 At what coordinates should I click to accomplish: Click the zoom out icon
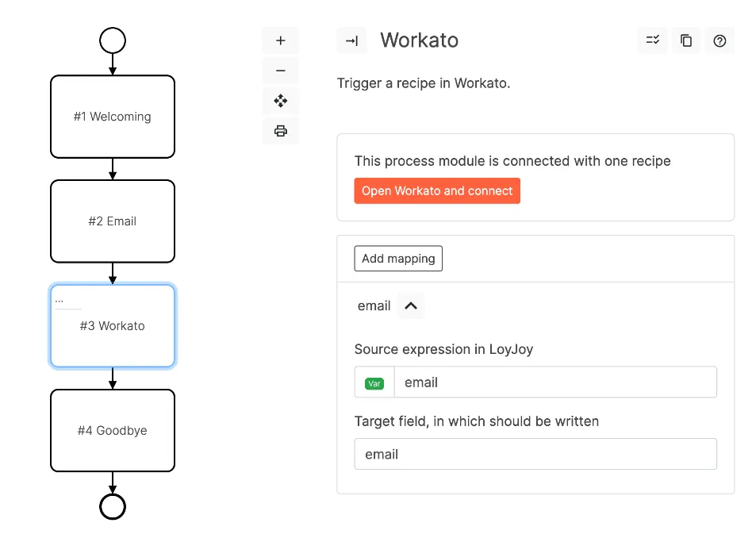(x=280, y=71)
